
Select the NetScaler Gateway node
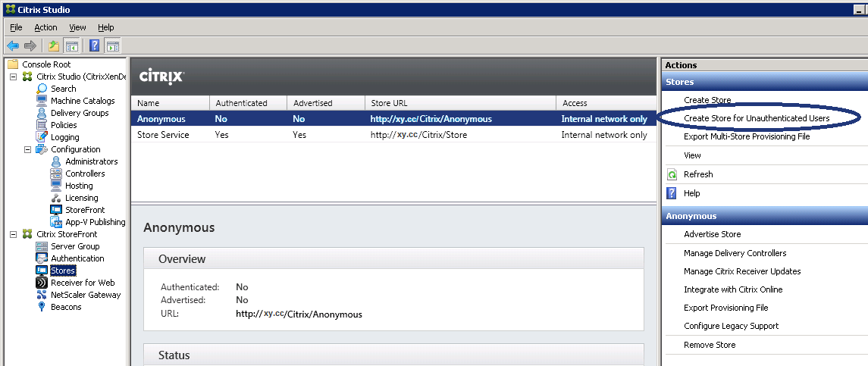(85, 295)
